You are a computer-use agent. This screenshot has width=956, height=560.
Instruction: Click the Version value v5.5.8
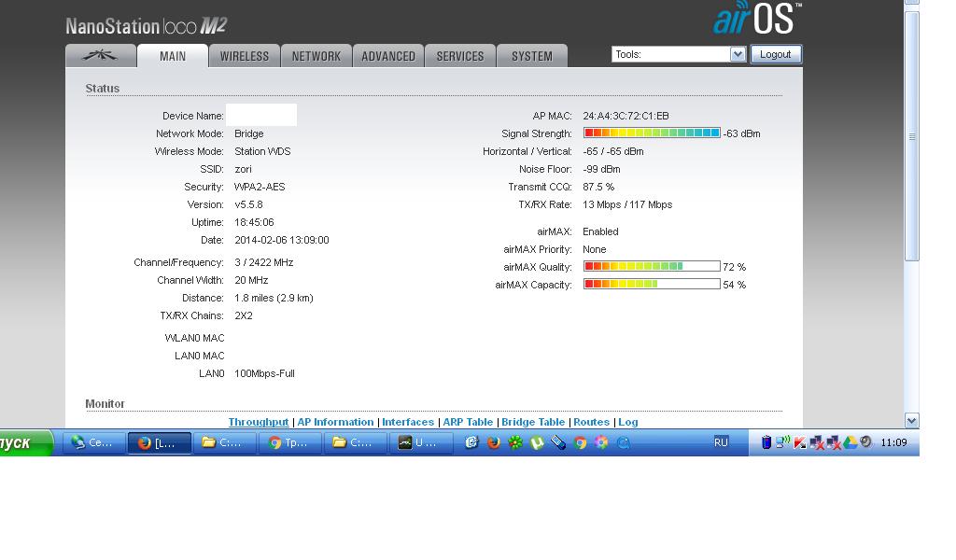pyautogui.click(x=248, y=204)
